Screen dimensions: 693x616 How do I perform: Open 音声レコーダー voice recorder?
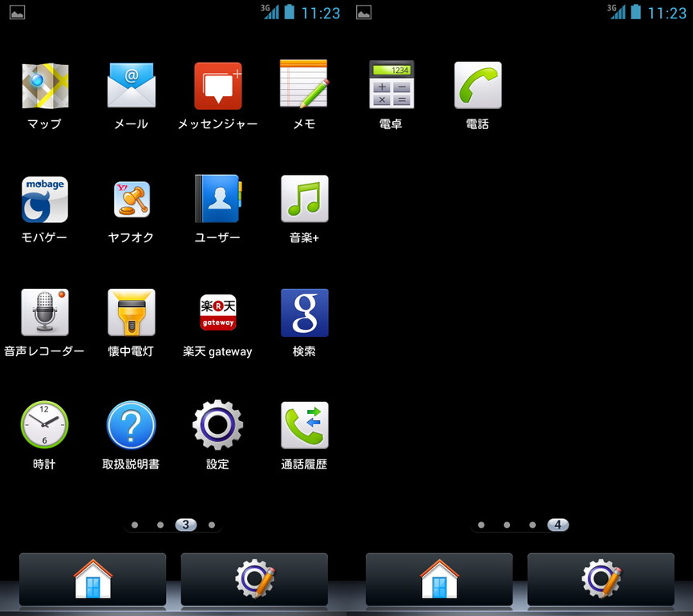(x=45, y=312)
